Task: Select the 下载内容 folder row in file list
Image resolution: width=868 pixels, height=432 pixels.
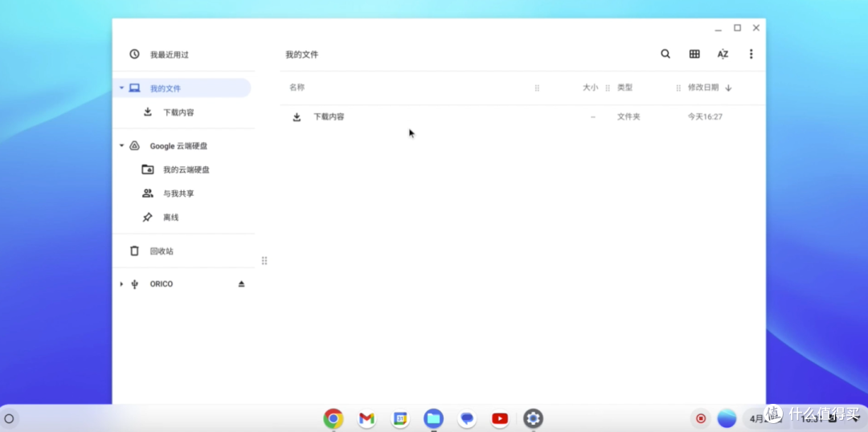Action: [522, 116]
